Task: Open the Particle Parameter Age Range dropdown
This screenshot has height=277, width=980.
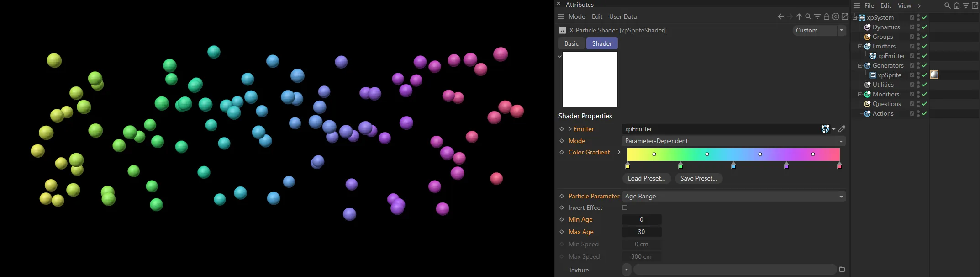Action: [733, 196]
